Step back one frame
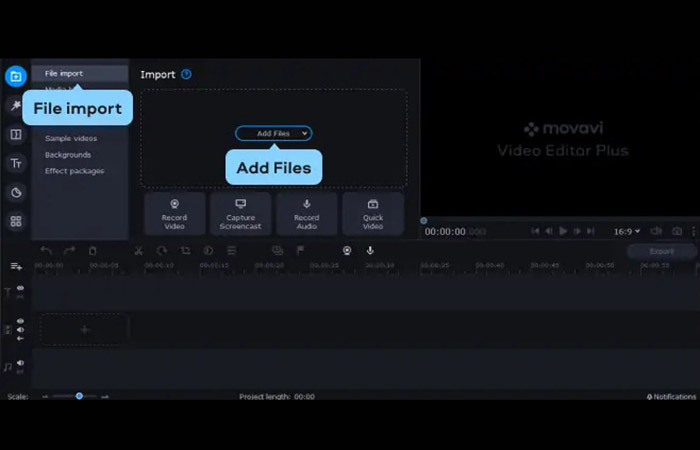 (x=549, y=231)
